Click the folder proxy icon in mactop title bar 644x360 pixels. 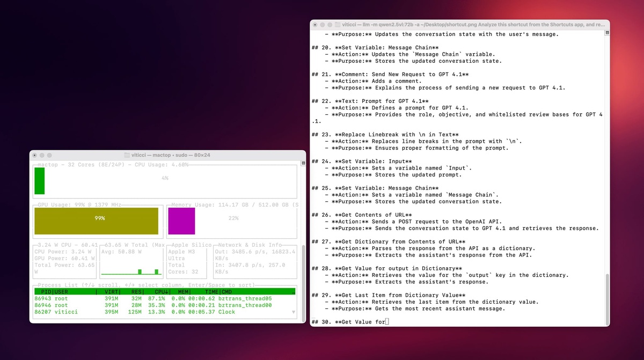coord(127,155)
